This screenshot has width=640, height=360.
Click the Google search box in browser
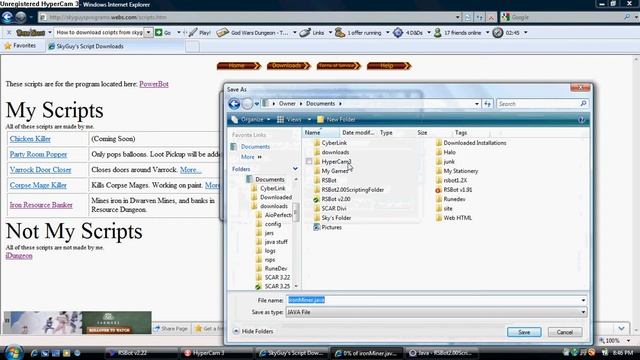click(x=566, y=17)
